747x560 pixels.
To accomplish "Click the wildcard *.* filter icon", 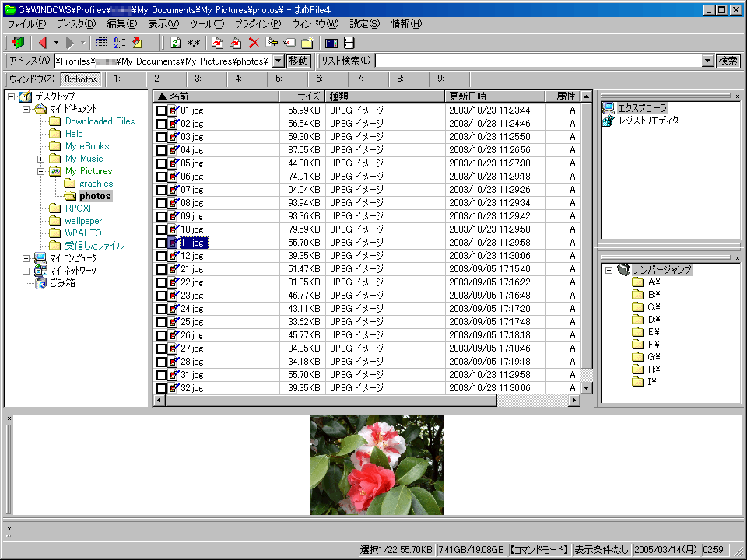I will [194, 43].
